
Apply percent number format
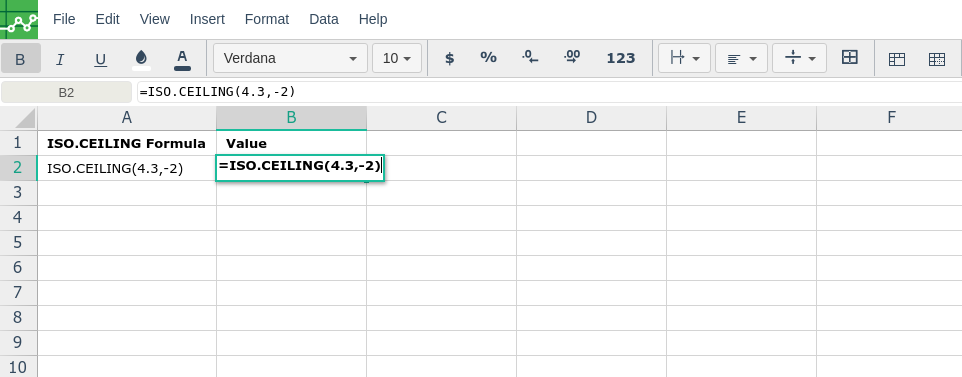(488, 58)
